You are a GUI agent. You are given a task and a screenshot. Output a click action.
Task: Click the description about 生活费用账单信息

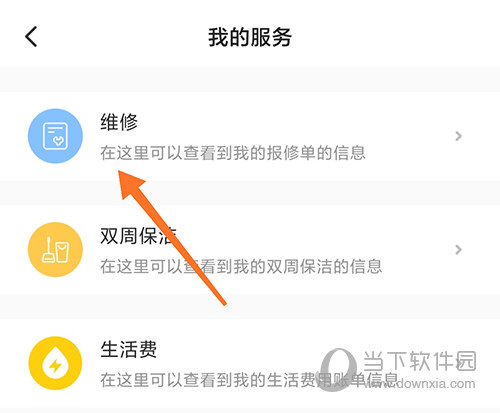click(249, 380)
